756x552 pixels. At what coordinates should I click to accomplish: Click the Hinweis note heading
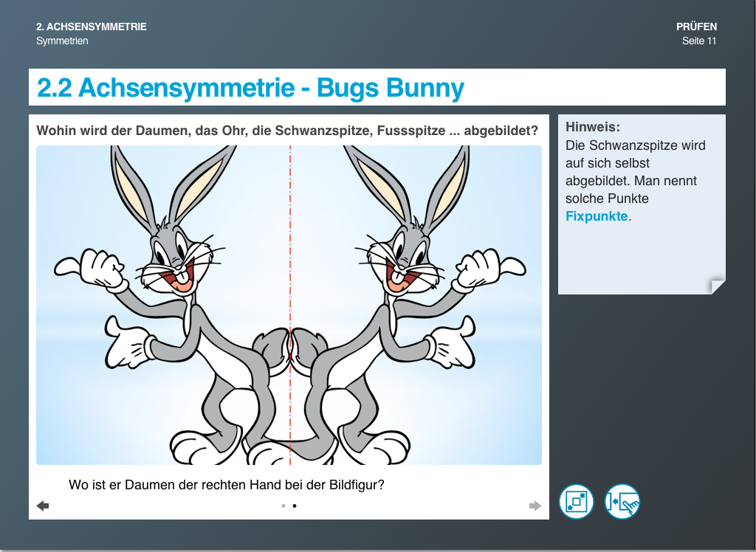[593, 127]
